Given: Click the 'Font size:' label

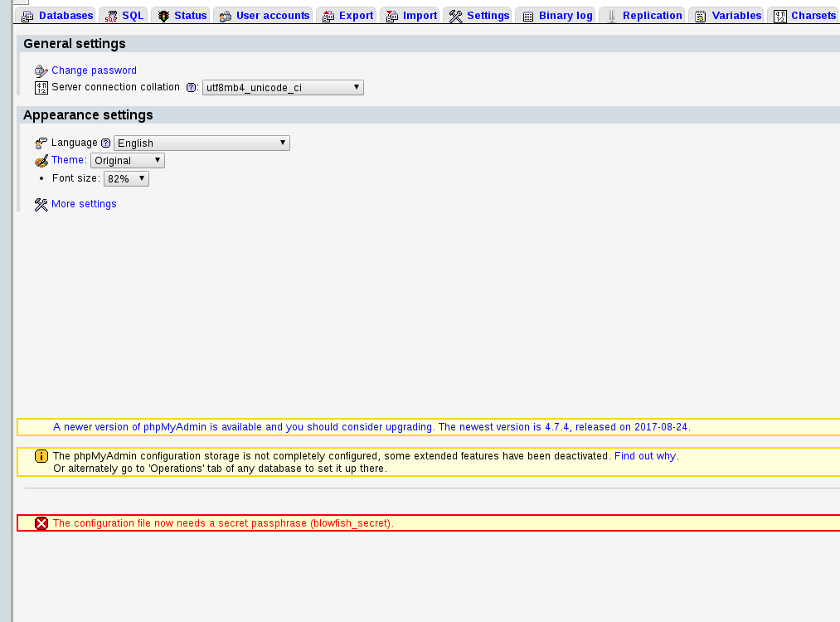Looking at the screenshot, I should tap(76, 177).
